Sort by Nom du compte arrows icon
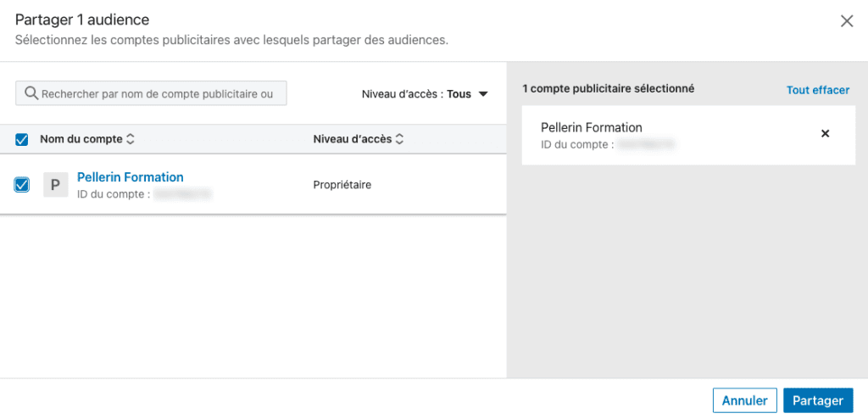Screen dimensions: 868x419 pos(131,139)
